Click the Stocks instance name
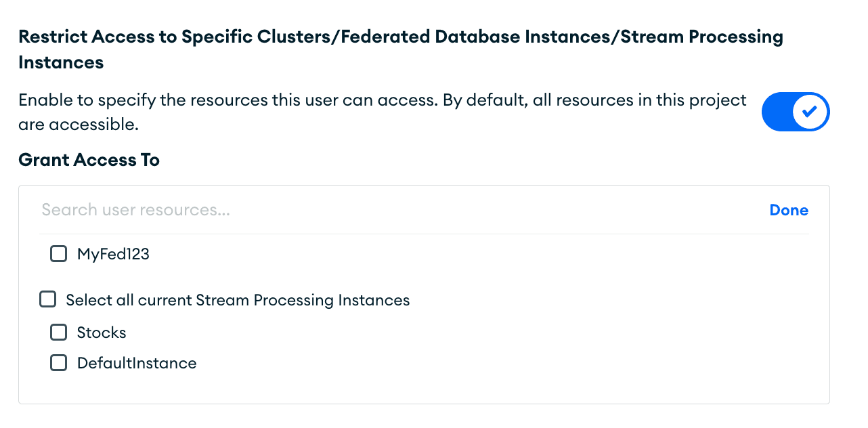868x428 pixels. tap(102, 333)
